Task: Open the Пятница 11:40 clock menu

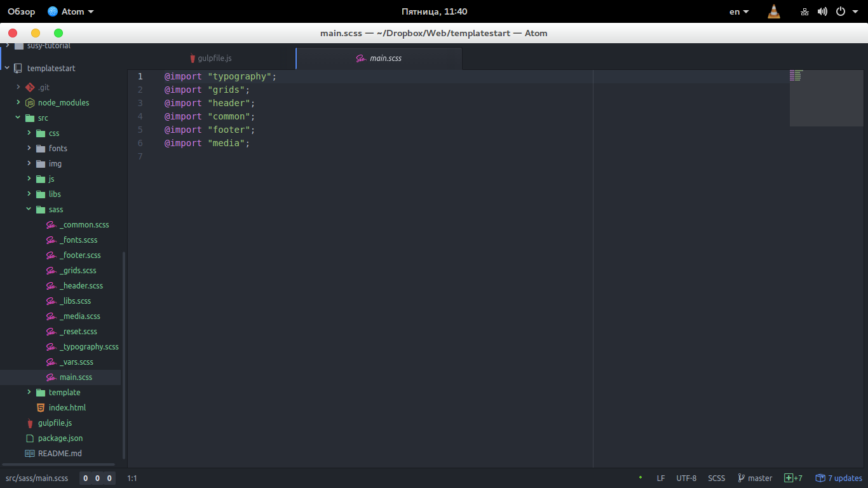Action: tap(435, 11)
